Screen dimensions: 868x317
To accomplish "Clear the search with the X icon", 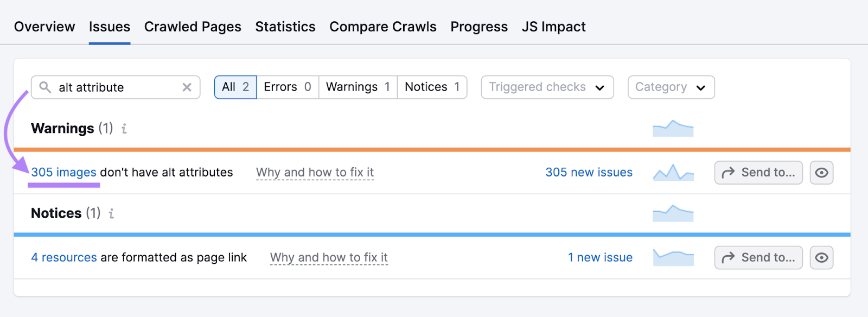I will [x=187, y=87].
